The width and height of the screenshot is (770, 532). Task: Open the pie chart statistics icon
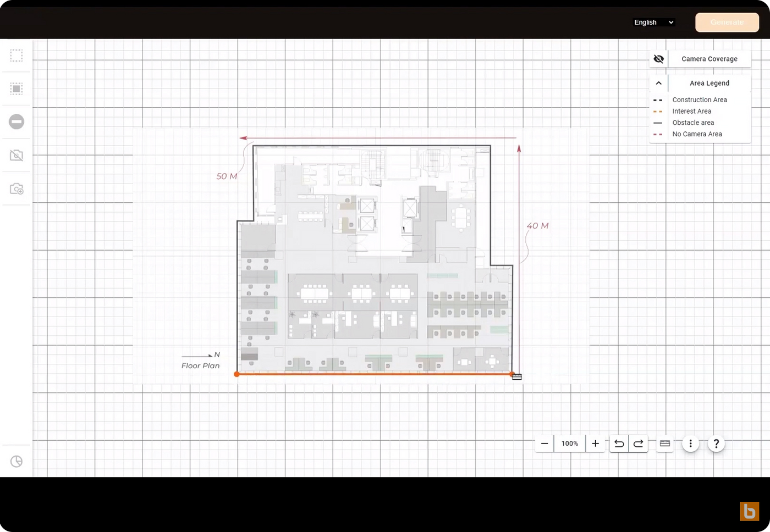tap(16, 462)
